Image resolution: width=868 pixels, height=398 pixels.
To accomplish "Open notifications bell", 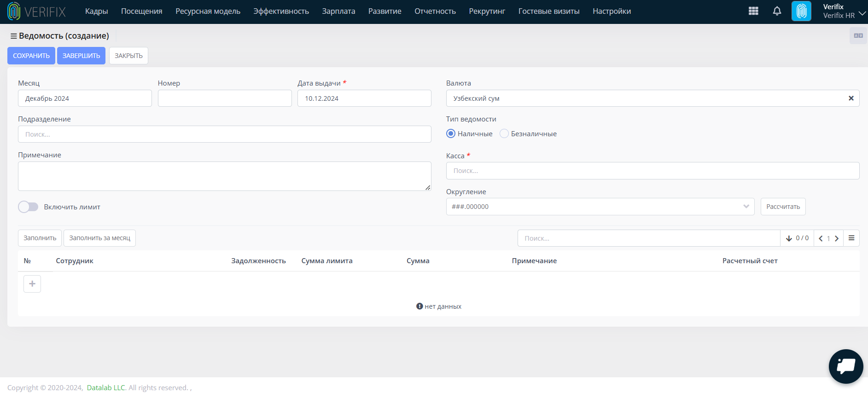I will [x=777, y=11].
